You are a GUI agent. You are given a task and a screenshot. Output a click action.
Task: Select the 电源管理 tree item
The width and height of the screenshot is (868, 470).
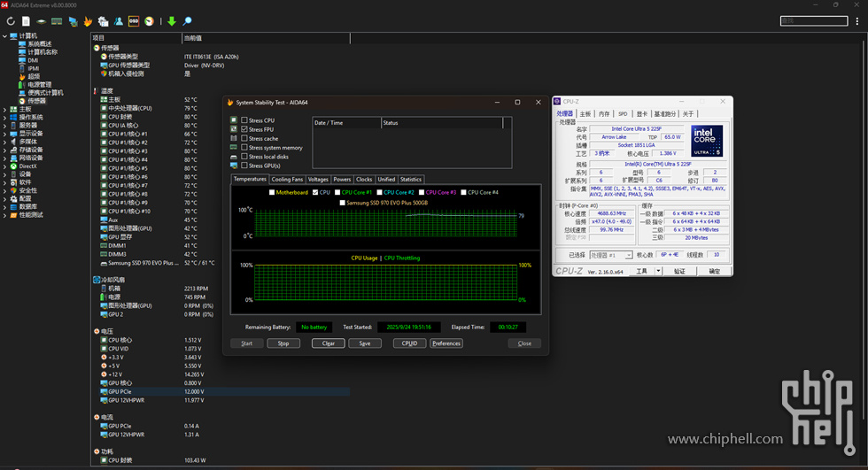pyautogui.click(x=39, y=85)
